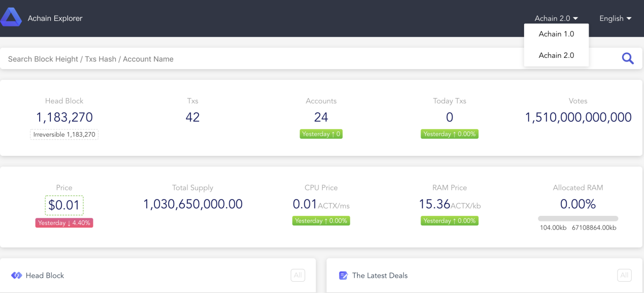Click the $0.01 price value

point(64,206)
